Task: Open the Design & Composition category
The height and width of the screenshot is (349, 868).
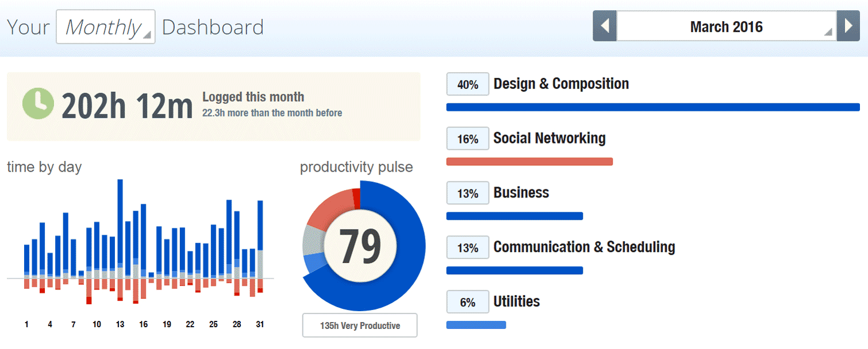Action: tap(561, 84)
